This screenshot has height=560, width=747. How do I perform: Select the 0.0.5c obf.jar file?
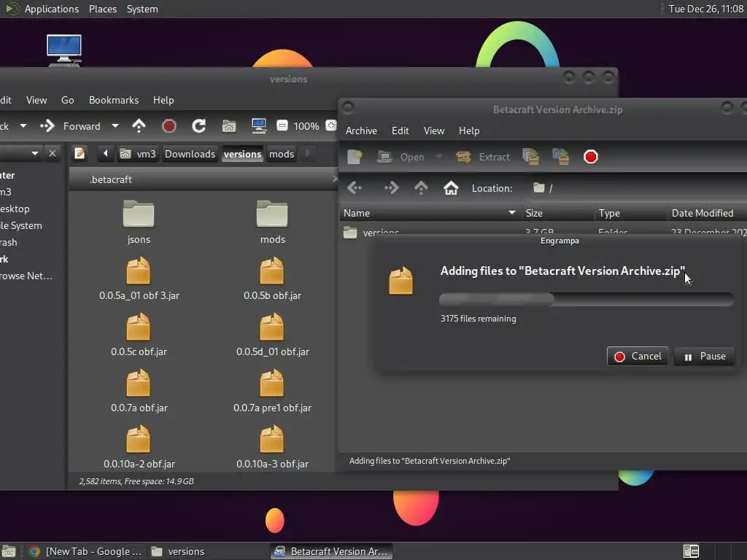pyautogui.click(x=139, y=335)
